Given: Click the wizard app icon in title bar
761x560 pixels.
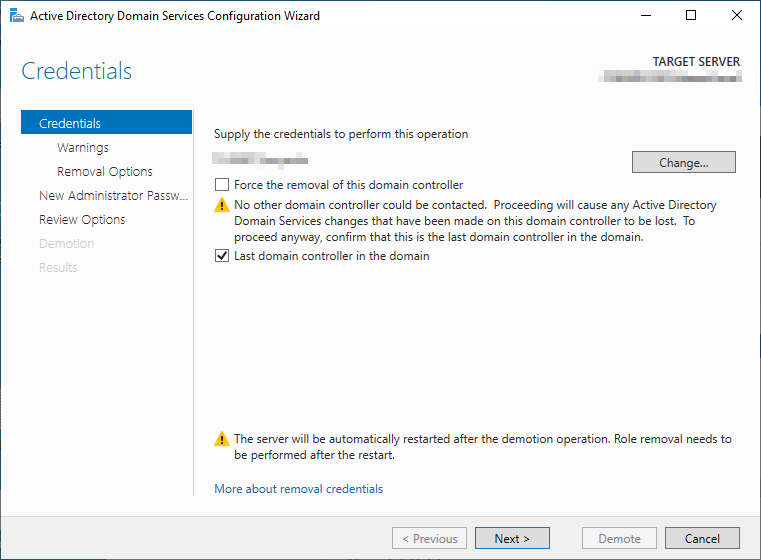Looking at the screenshot, I should (x=17, y=16).
